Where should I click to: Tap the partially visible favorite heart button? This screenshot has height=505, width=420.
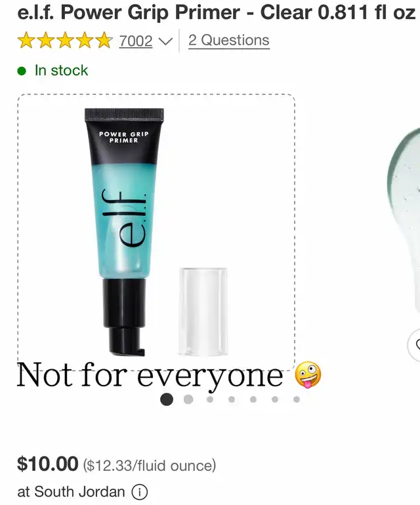coord(415,345)
